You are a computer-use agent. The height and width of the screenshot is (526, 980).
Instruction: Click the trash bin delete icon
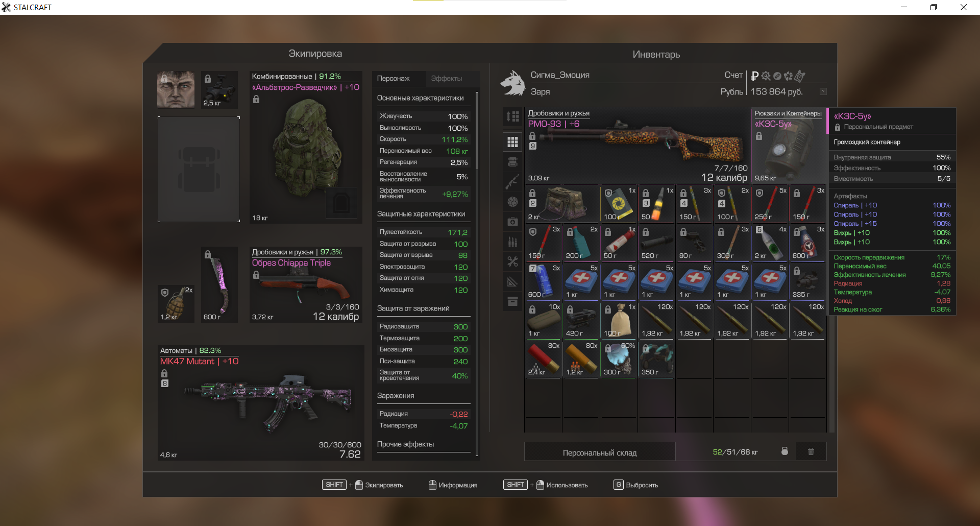pos(811,451)
